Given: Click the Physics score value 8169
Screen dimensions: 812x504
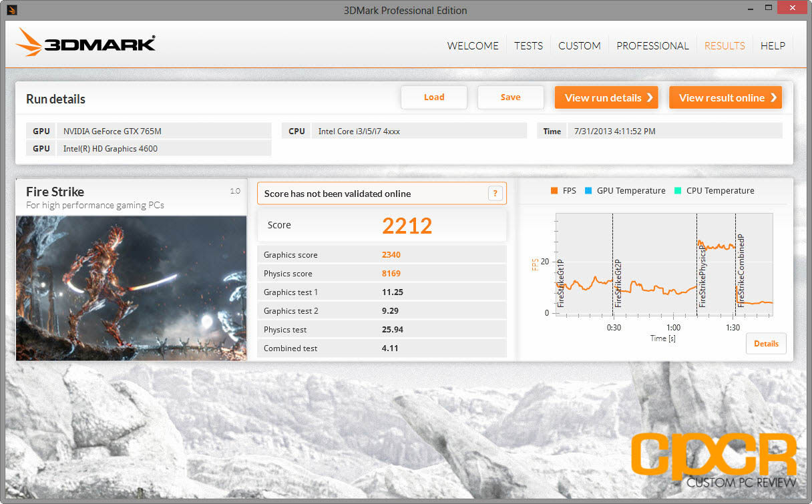Looking at the screenshot, I should pyautogui.click(x=391, y=274).
